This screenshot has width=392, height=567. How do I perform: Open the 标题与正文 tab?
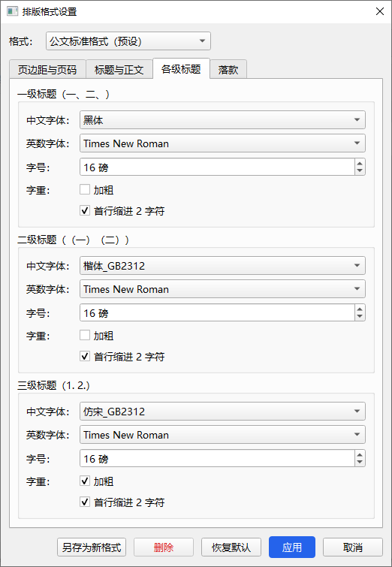pos(119,69)
